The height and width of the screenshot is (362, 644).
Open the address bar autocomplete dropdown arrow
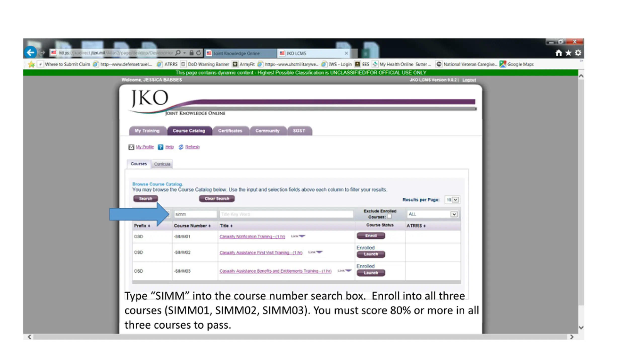185,53
